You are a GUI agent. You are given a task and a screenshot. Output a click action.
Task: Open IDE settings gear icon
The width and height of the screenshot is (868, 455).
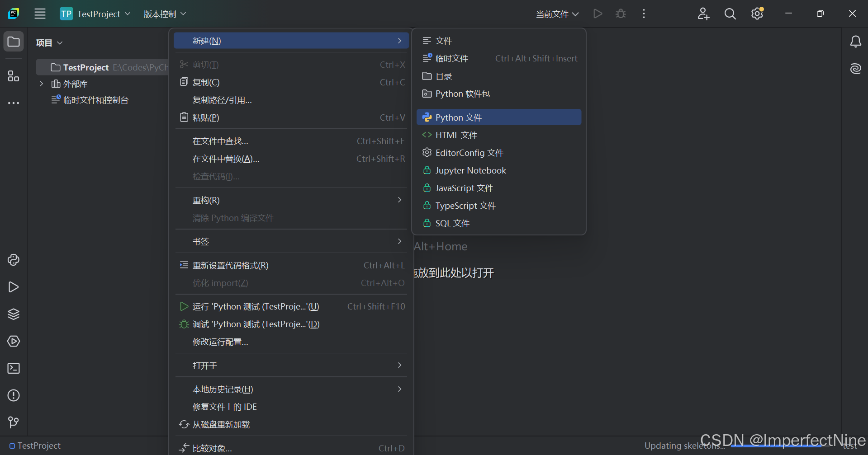pyautogui.click(x=757, y=14)
